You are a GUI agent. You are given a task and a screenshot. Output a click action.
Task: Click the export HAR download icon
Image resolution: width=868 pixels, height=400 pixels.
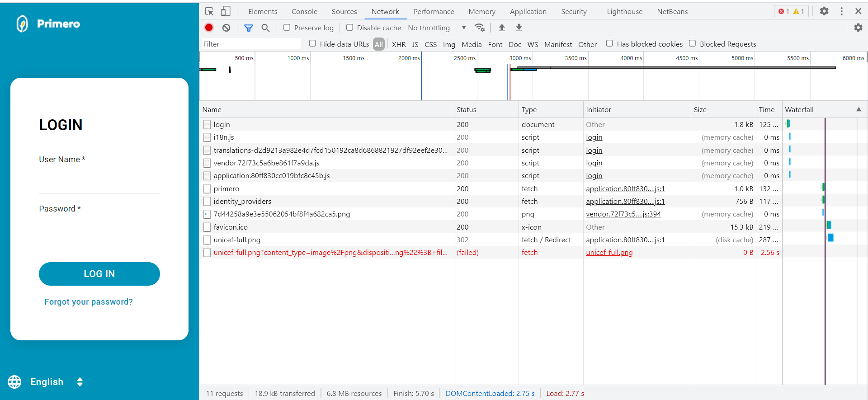click(519, 28)
